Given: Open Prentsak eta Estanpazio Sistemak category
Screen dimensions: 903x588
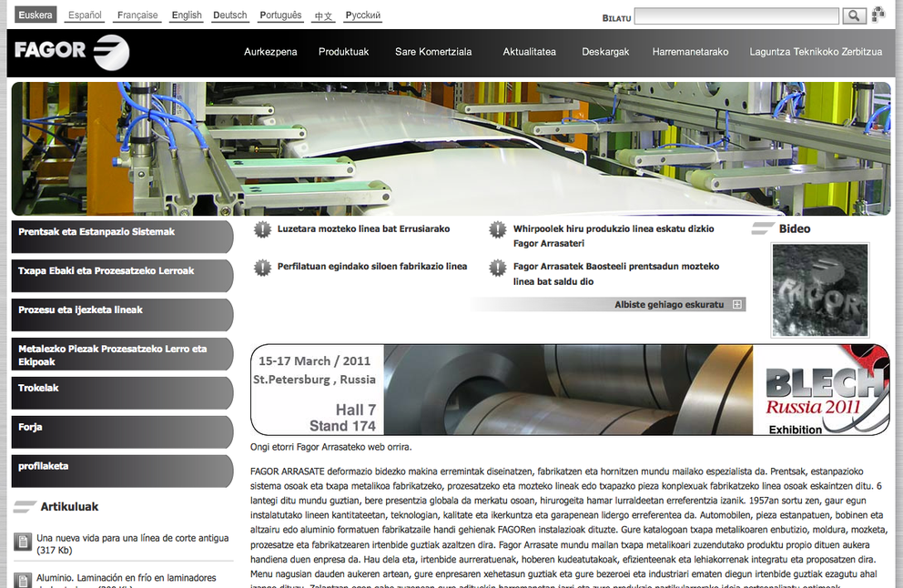Looking at the screenshot, I should click(122, 237).
